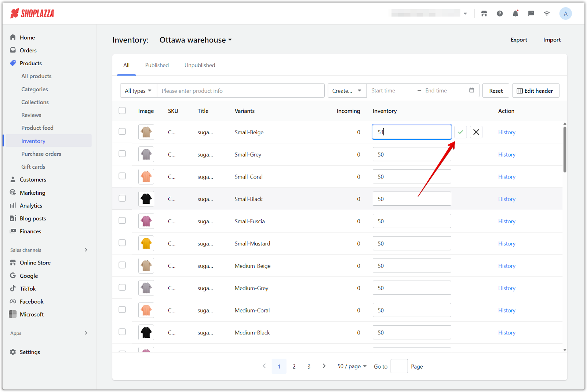Image resolution: width=587 pixels, height=392 pixels.
Task: Open the notifications bell icon
Action: coord(515,14)
